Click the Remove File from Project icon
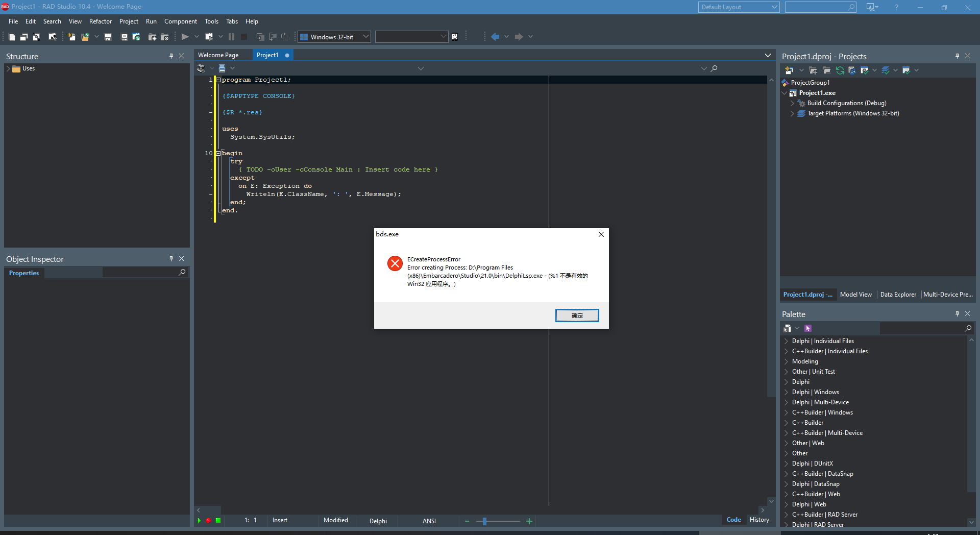 tap(164, 37)
